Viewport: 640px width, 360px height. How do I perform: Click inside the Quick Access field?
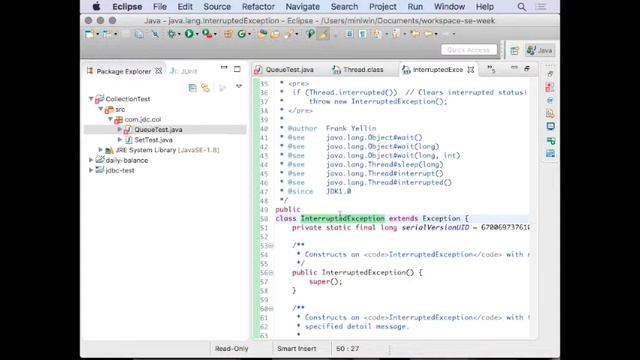point(469,50)
